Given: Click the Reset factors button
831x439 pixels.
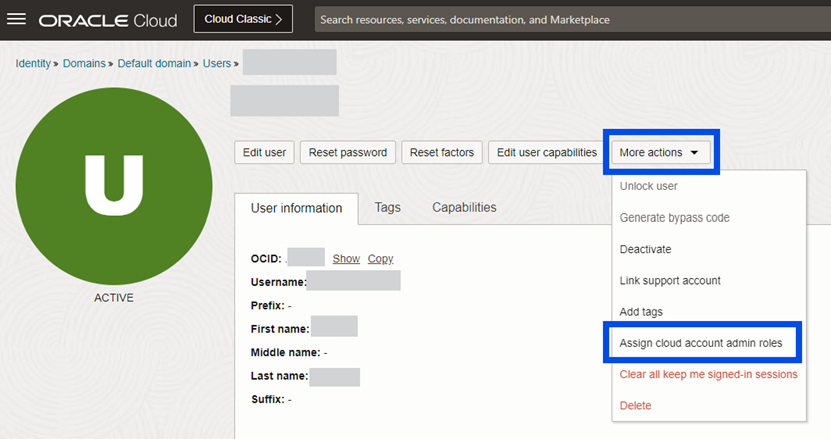Looking at the screenshot, I should tap(443, 153).
